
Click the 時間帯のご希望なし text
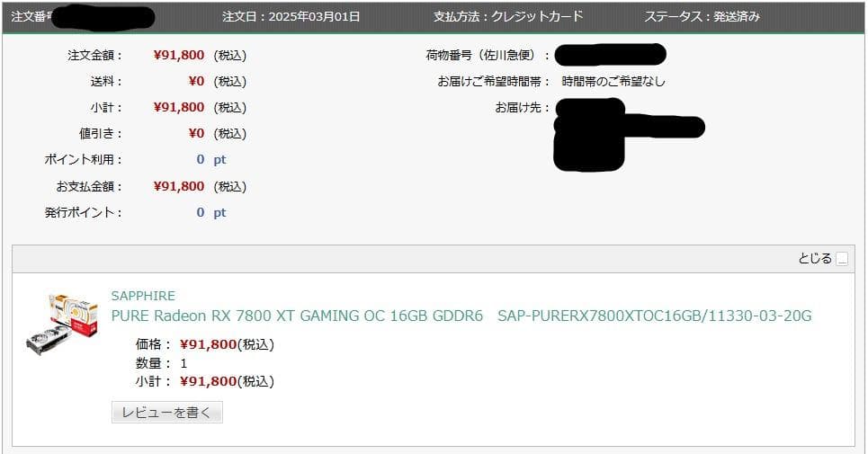coord(613,81)
